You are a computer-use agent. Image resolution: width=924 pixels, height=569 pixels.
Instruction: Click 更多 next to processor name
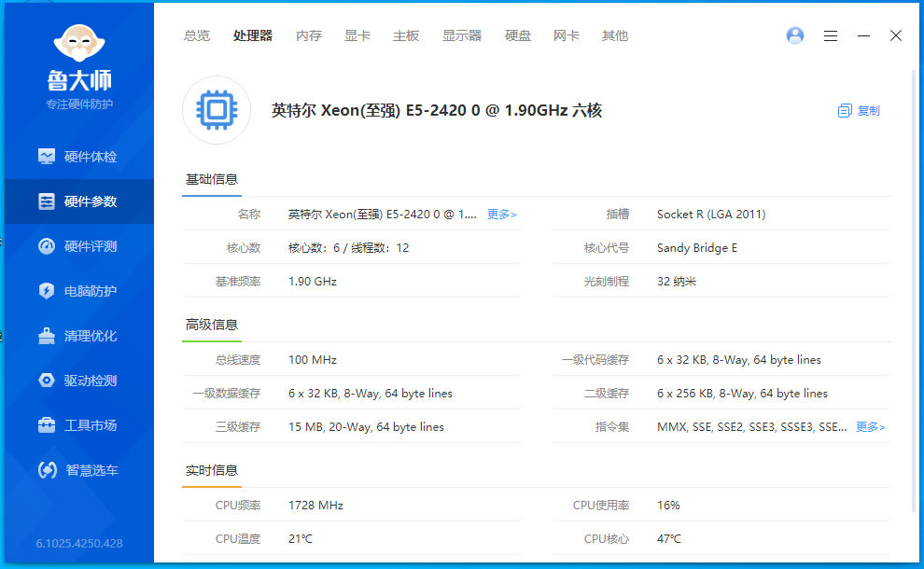(x=502, y=215)
